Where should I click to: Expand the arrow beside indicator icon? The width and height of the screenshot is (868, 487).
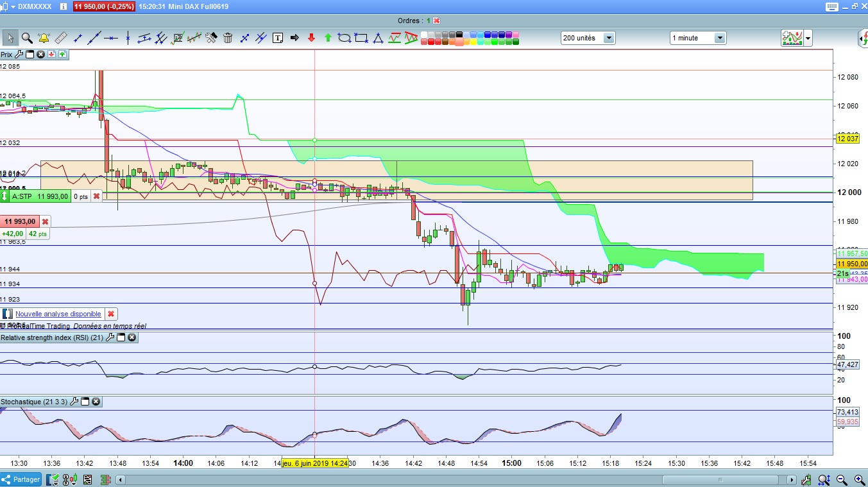pos(808,38)
